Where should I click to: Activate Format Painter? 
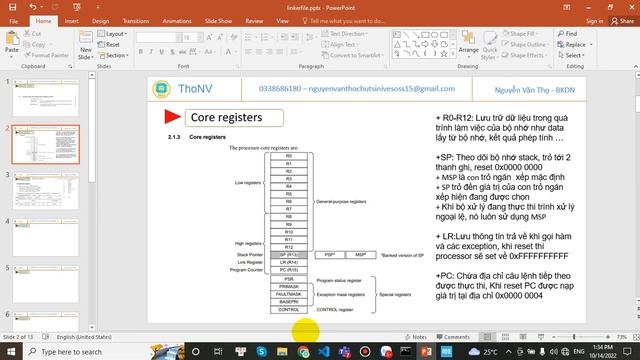click(x=46, y=55)
